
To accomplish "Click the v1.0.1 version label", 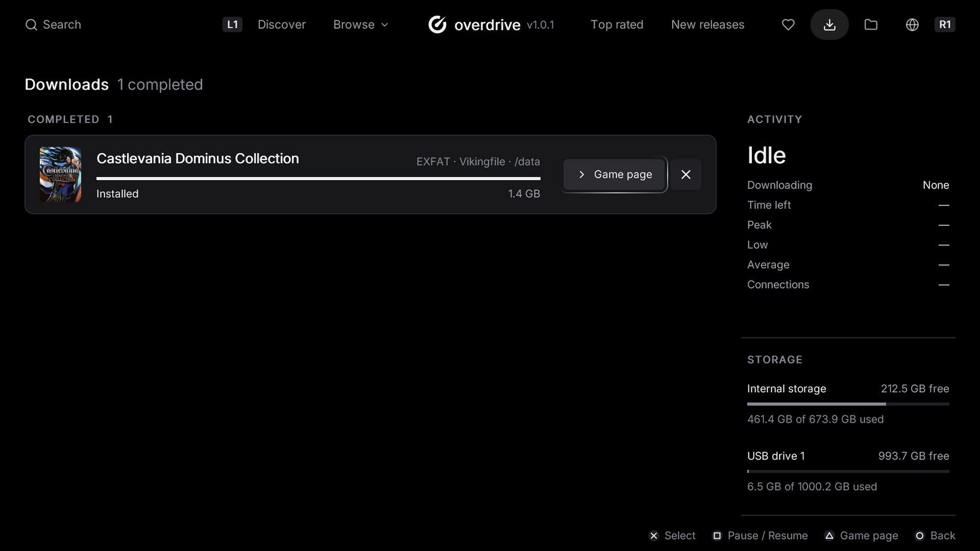I will (x=541, y=25).
